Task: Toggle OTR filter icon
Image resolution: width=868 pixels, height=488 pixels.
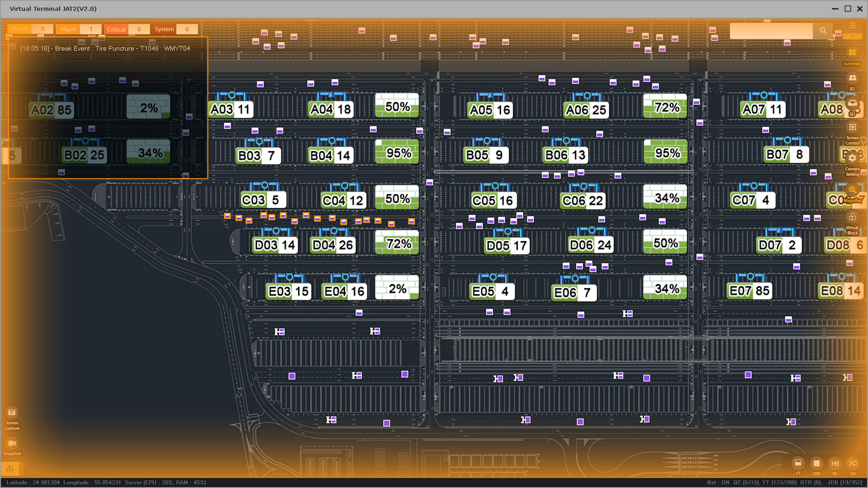Action: click(816, 463)
